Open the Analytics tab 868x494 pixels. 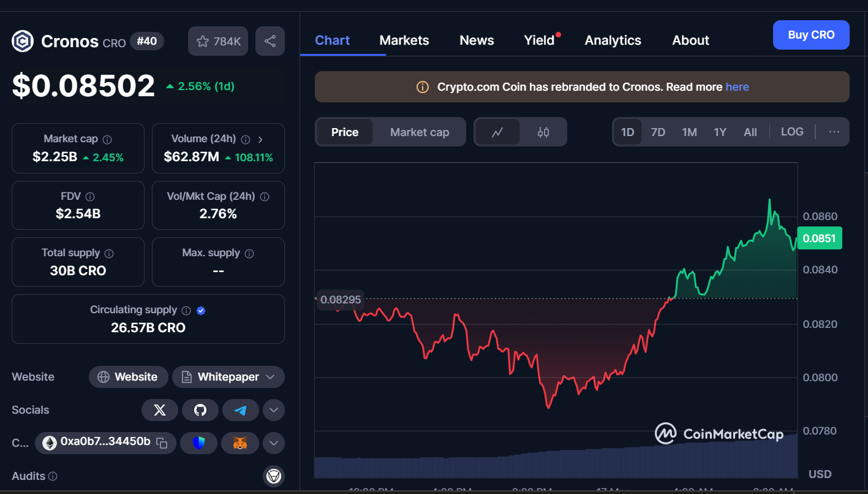(x=613, y=40)
